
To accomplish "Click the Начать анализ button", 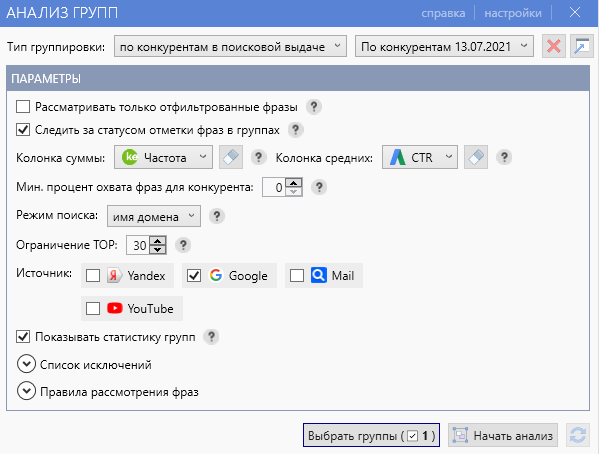I will pyautogui.click(x=503, y=435).
